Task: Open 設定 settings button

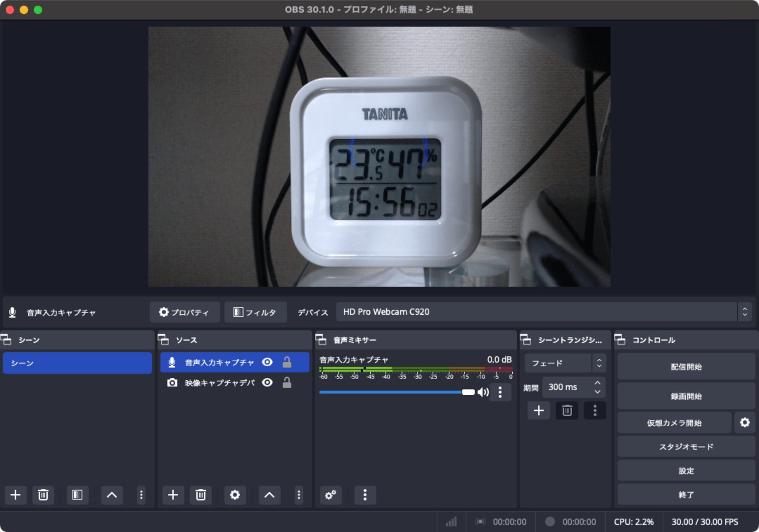Action: pos(686,471)
